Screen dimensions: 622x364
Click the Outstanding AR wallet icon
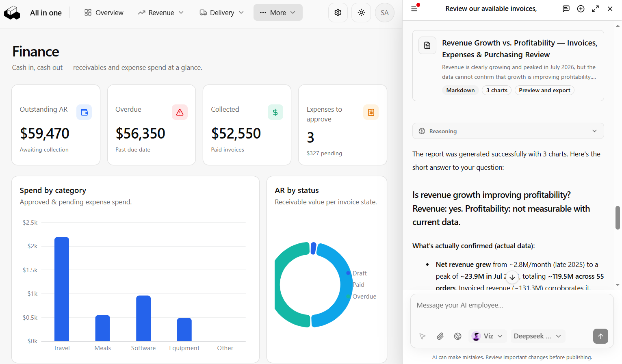[x=84, y=112]
